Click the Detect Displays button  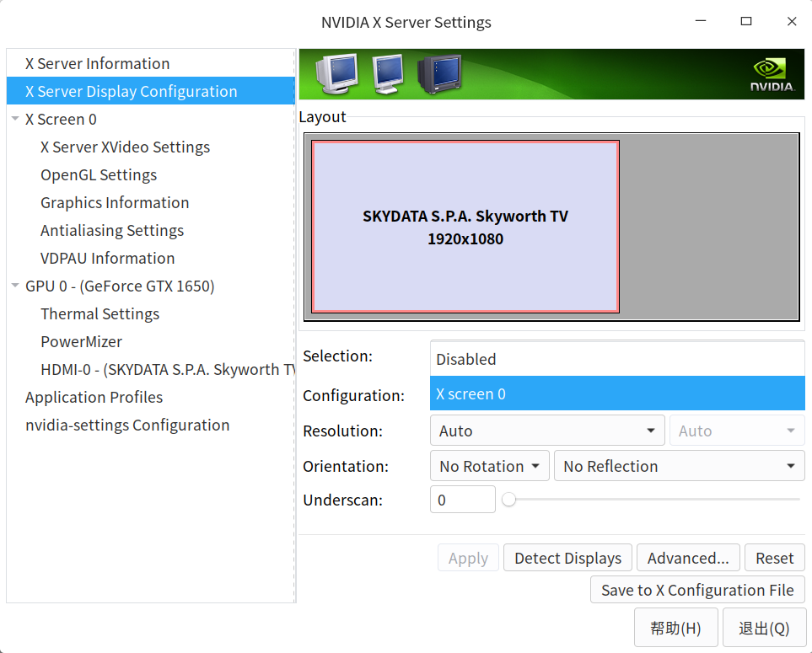(x=567, y=558)
